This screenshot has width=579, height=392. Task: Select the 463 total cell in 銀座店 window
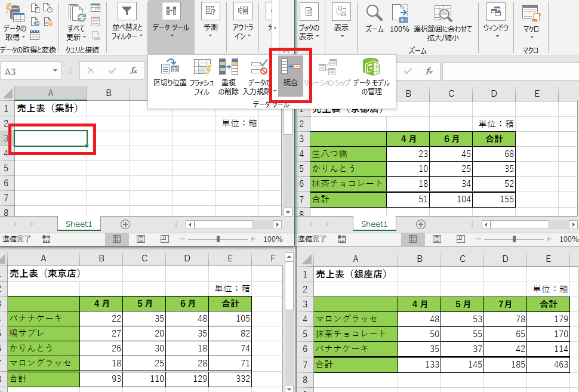point(549,365)
